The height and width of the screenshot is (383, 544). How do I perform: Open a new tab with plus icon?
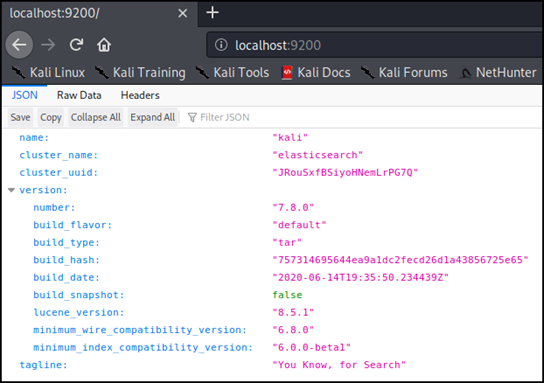[x=212, y=13]
